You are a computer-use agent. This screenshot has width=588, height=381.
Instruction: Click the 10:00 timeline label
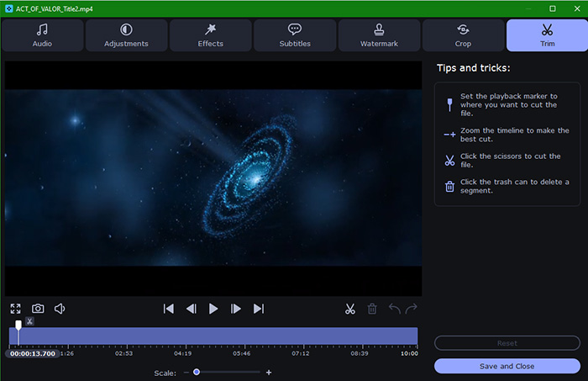point(409,353)
